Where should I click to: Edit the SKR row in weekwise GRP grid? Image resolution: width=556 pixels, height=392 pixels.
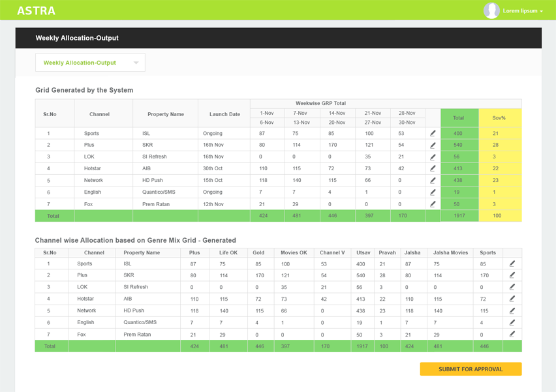433,145
